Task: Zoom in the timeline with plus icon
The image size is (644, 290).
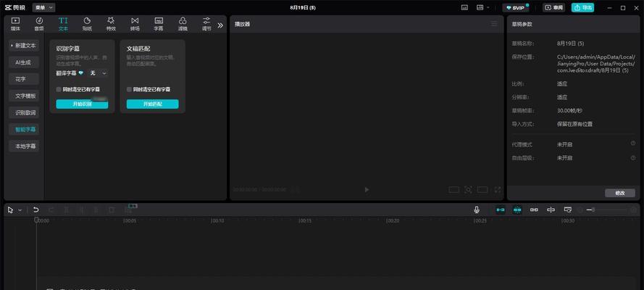Action: tap(633, 210)
